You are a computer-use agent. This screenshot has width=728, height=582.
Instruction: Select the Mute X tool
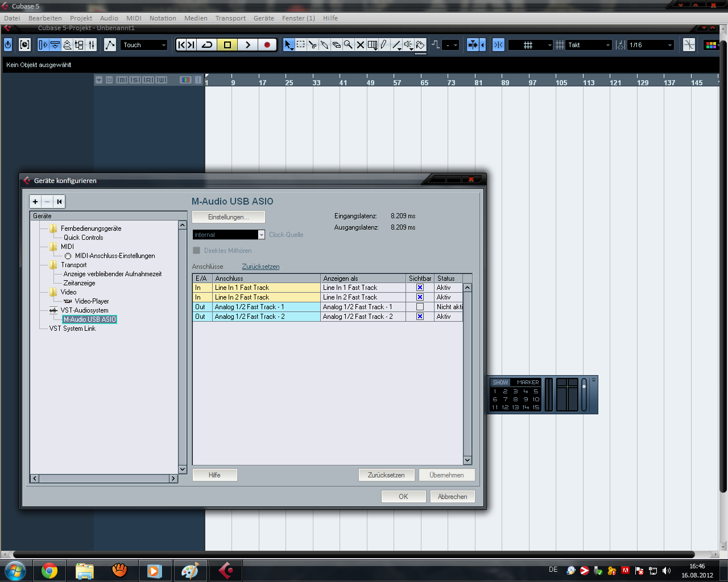click(360, 45)
